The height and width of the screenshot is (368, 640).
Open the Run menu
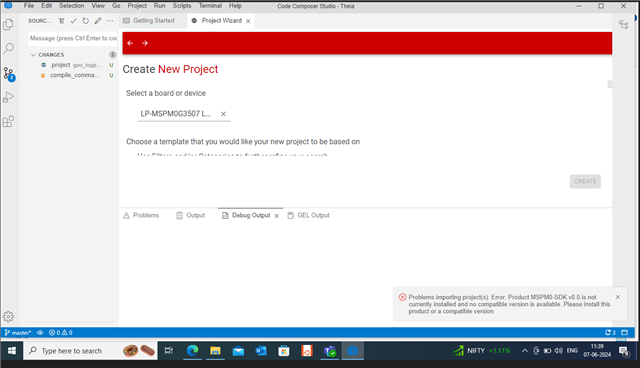(160, 6)
